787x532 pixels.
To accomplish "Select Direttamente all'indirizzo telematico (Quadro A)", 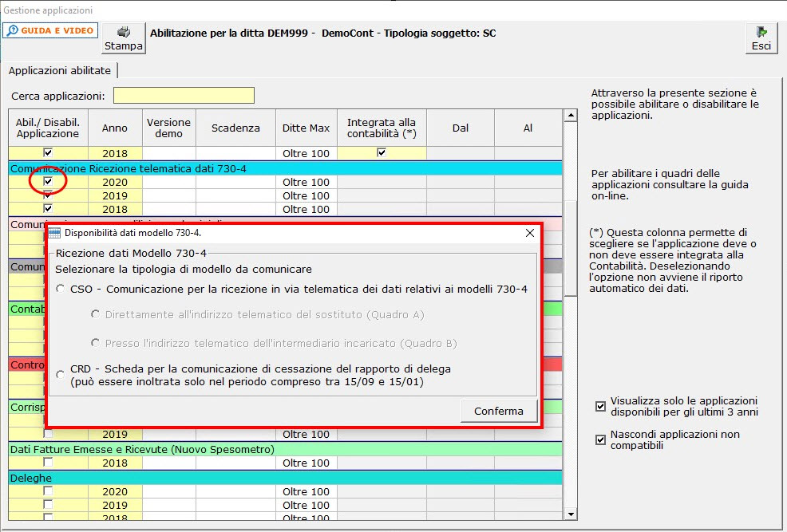I will point(95,314).
